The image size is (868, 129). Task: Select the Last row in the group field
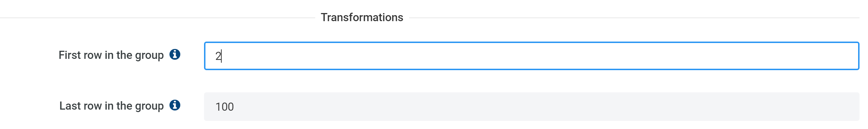[532, 107]
